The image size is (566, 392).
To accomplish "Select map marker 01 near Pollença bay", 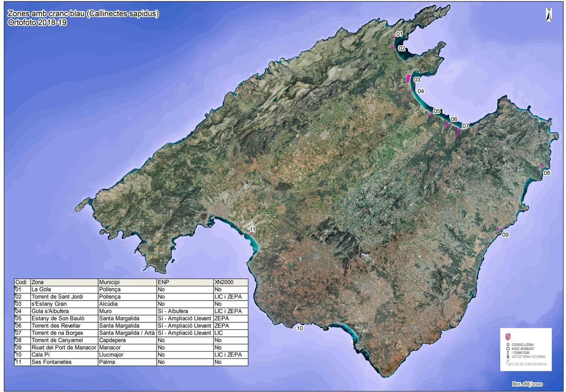I will 399,34.
